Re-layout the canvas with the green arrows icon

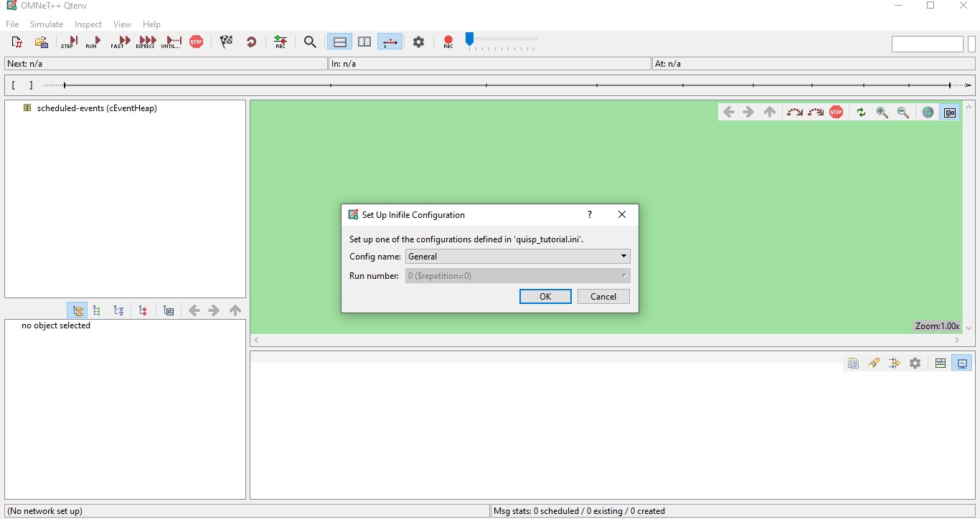[861, 113]
